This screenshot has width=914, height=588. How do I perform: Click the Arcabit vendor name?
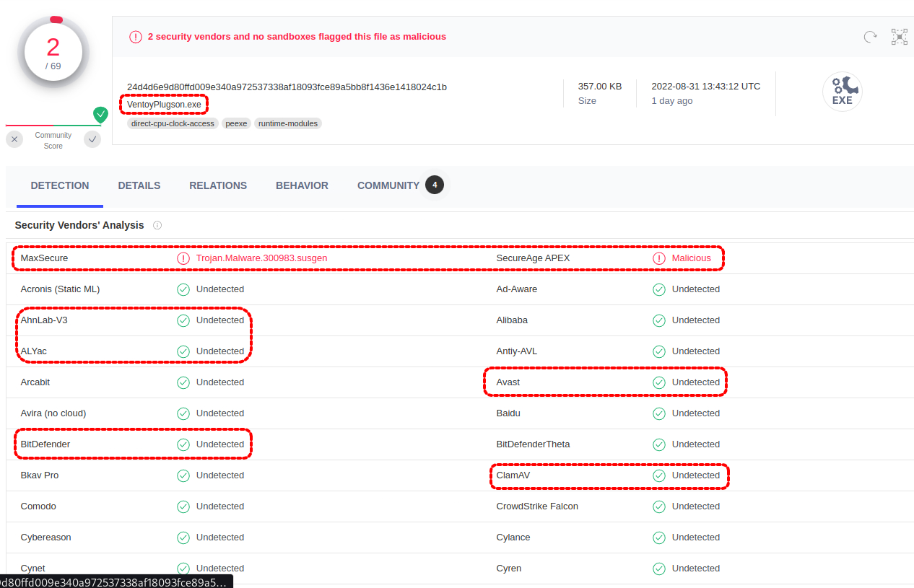tap(35, 382)
